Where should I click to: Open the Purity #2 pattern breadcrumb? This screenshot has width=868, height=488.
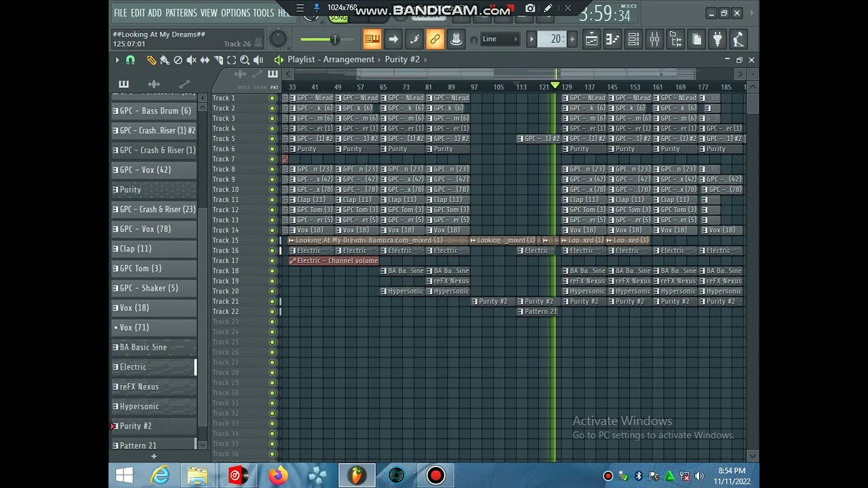point(402,60)
